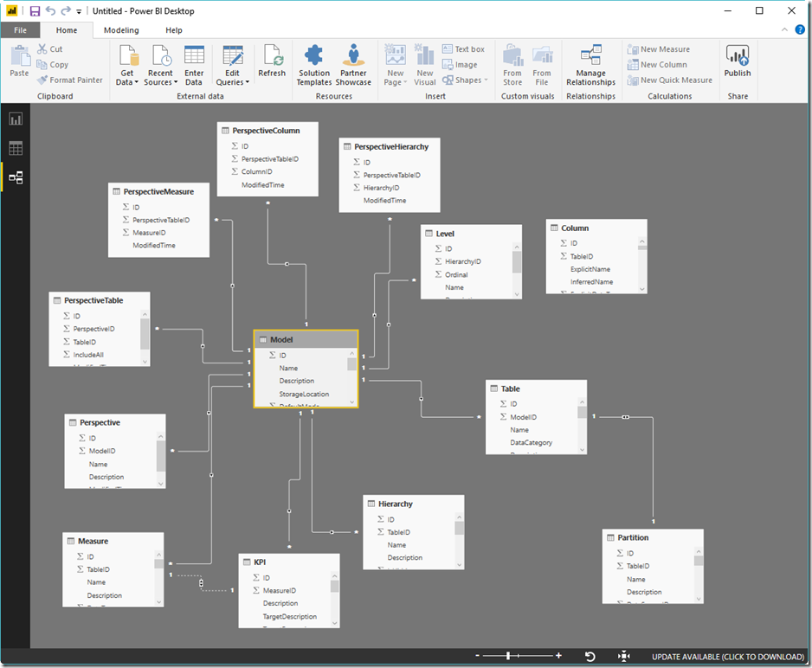Select the Measure table header
812x668 pixels.
point(113,541)
